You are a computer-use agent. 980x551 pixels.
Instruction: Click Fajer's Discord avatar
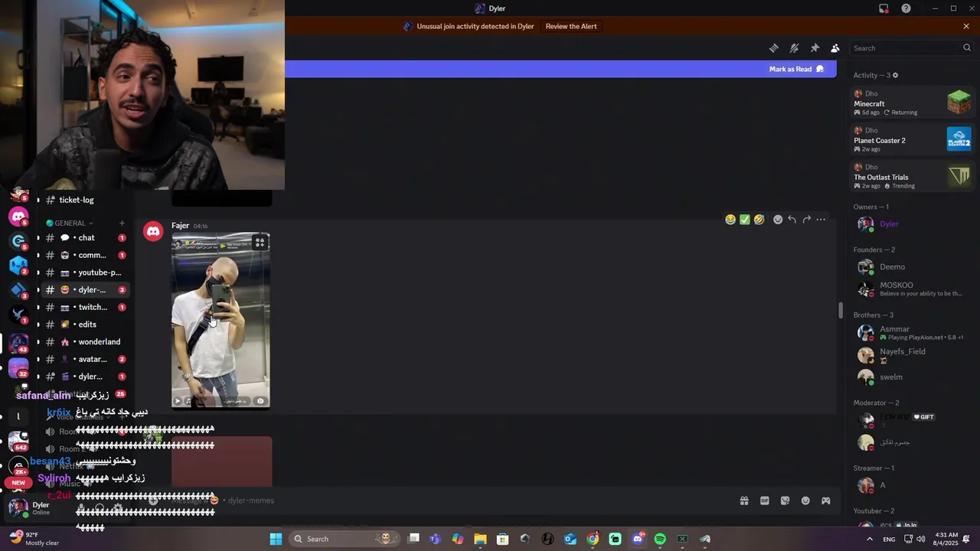pyautogui.click(x=153, y=231)
